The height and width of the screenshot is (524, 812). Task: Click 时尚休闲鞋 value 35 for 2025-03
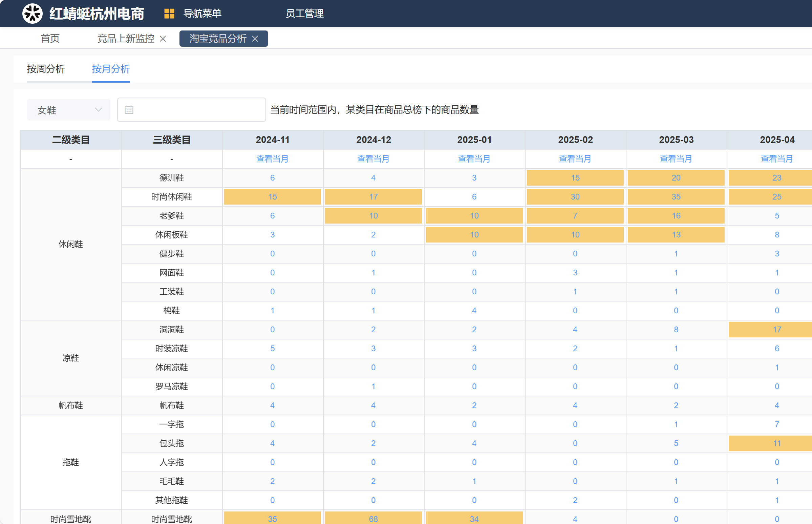coord(676,197)
